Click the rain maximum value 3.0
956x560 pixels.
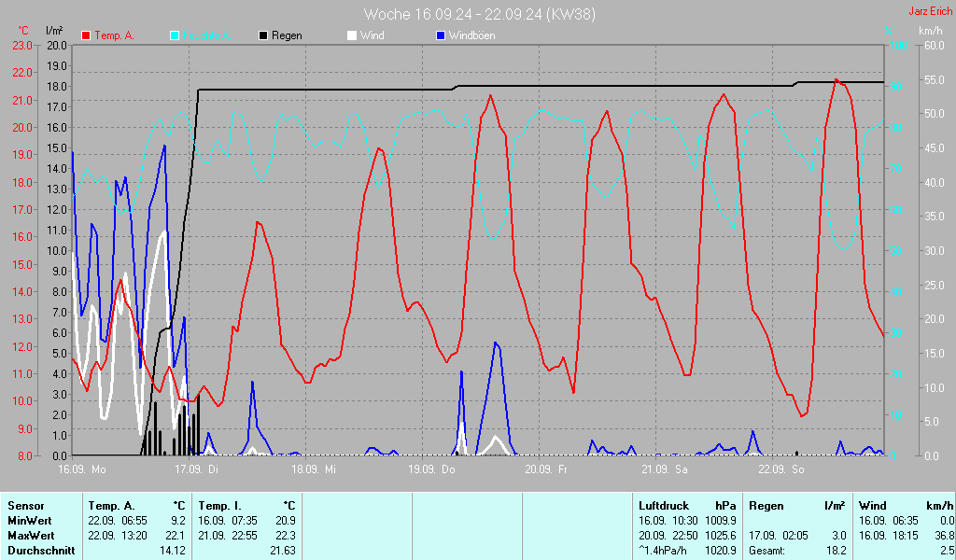[x=839, y=536]
